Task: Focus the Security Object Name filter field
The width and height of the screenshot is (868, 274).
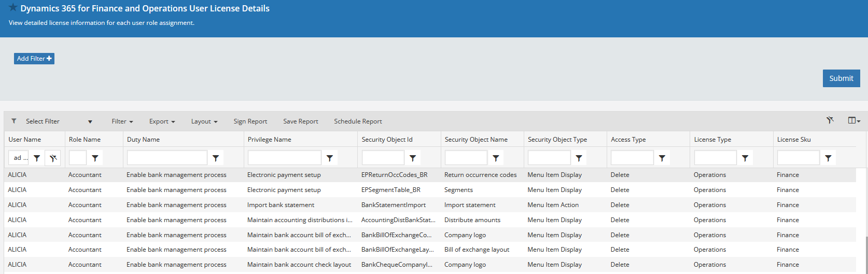Action: tap(466, 158)
